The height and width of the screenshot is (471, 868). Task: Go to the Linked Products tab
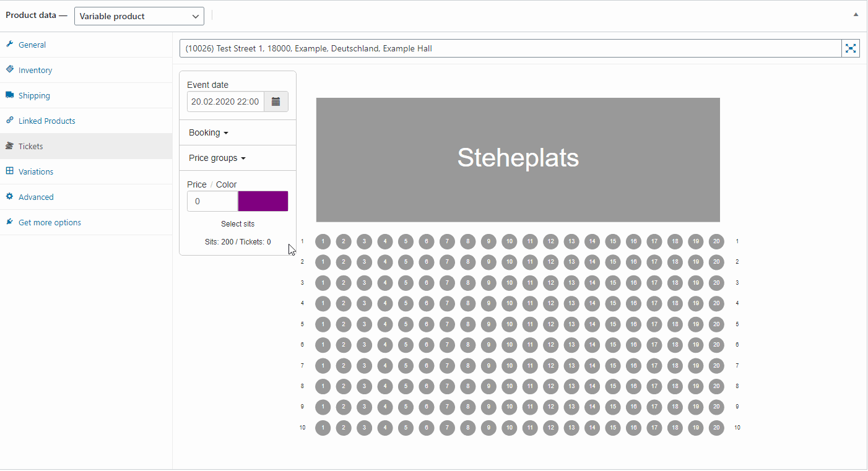point(86,121)
